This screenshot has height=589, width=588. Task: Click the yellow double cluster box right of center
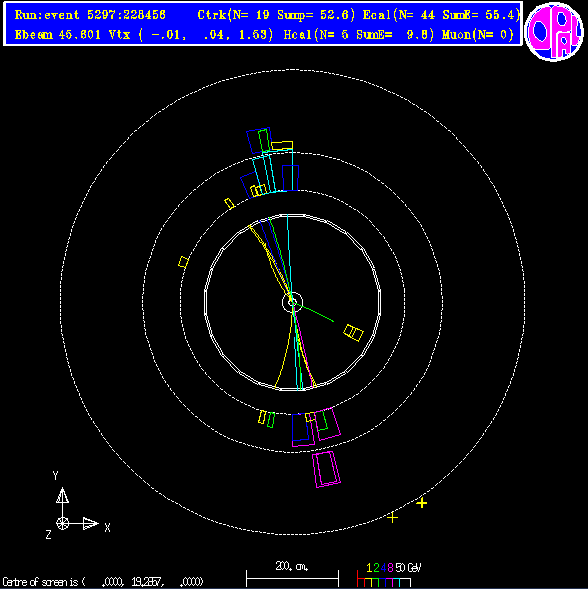[353, 333]
